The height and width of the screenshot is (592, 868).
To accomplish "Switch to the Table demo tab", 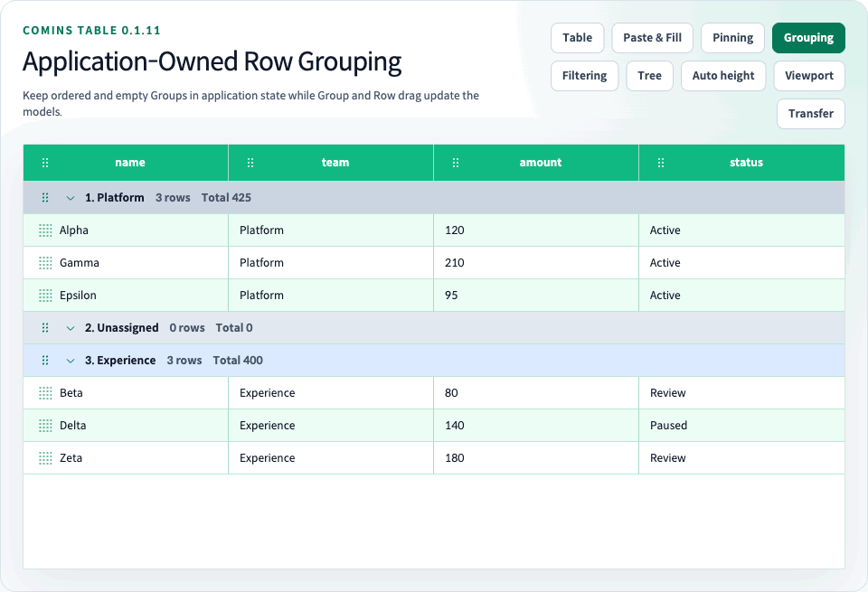I will pyautogui.click(x=578, y=38).
